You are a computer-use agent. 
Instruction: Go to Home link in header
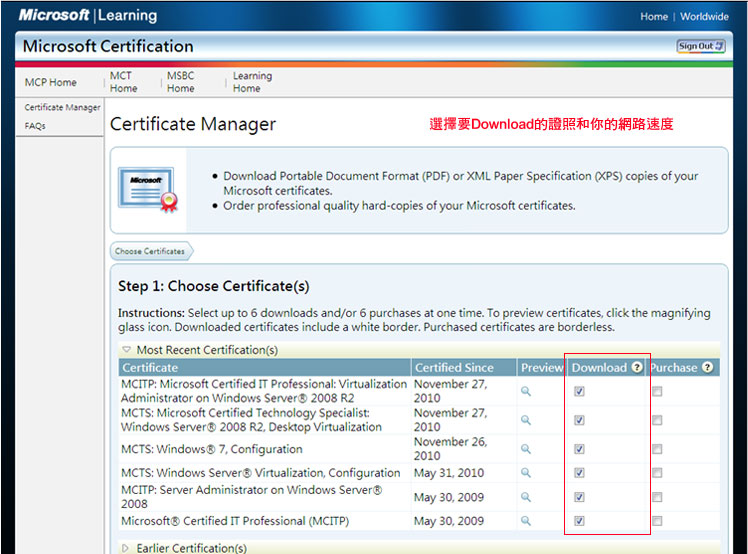[x=654, y=17]
